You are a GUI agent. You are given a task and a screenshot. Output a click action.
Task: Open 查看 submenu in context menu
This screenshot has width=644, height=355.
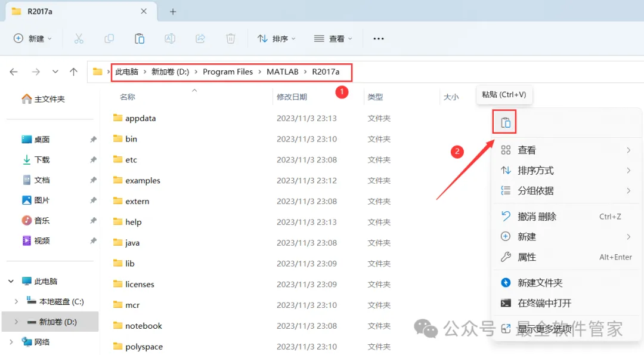[566, 150]
